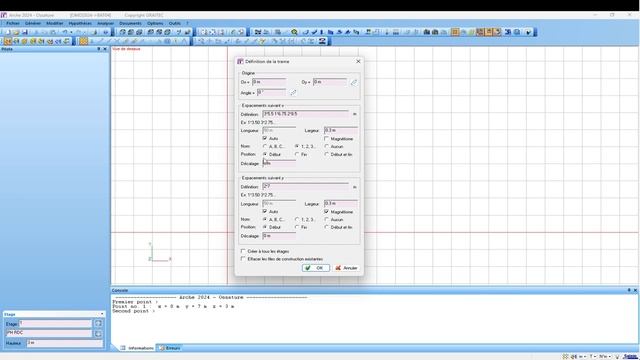This screenshot has width=640, height=360.
Task: Pick origin point icon beside Oy field
Action: tap(353, 82)
